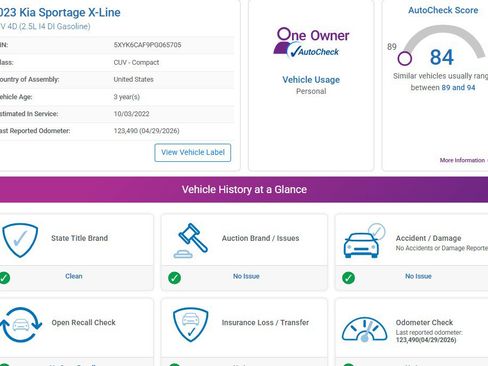Click the circle marker on the score gauge
Screen dimensions: 488x366
[x=405, y=59]
